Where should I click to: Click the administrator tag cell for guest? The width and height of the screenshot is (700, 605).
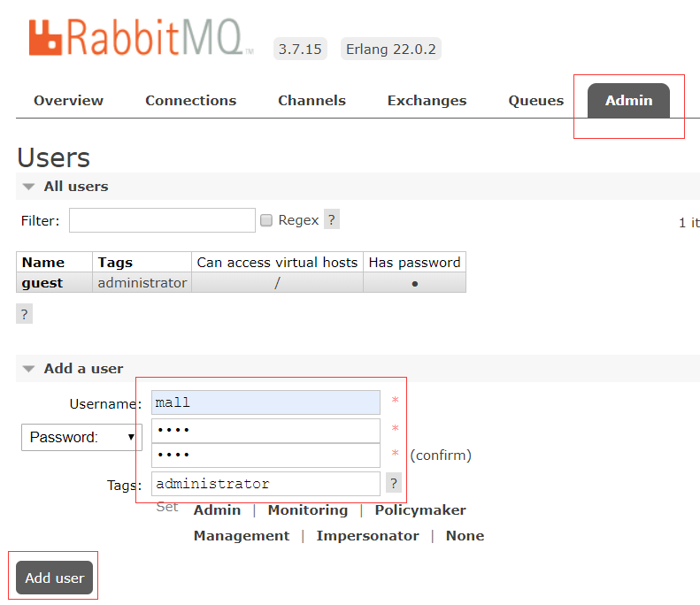click(x=142, y=283)
